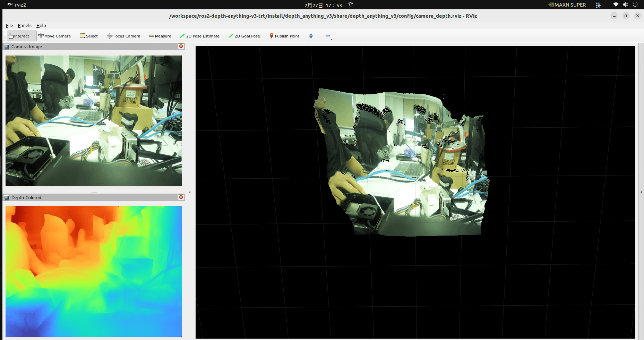Screen dimensions: 644x340
Task: Click the plus button to add a tool
Action: coord(311,36)
